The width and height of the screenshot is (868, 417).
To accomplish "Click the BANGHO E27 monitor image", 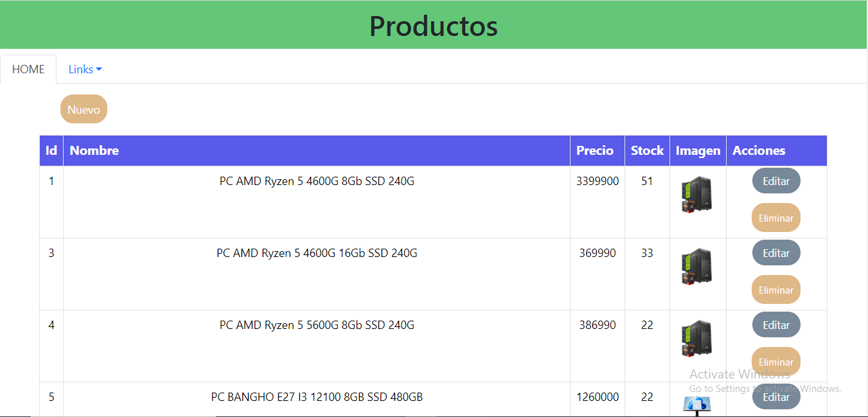I will (x=696, y=405).
